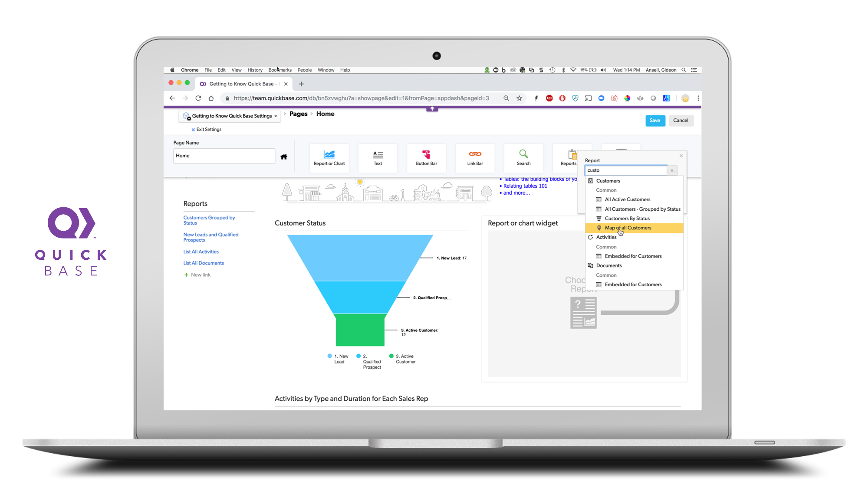Open the Report combo box dropdown arrow

tap(672, 170)
